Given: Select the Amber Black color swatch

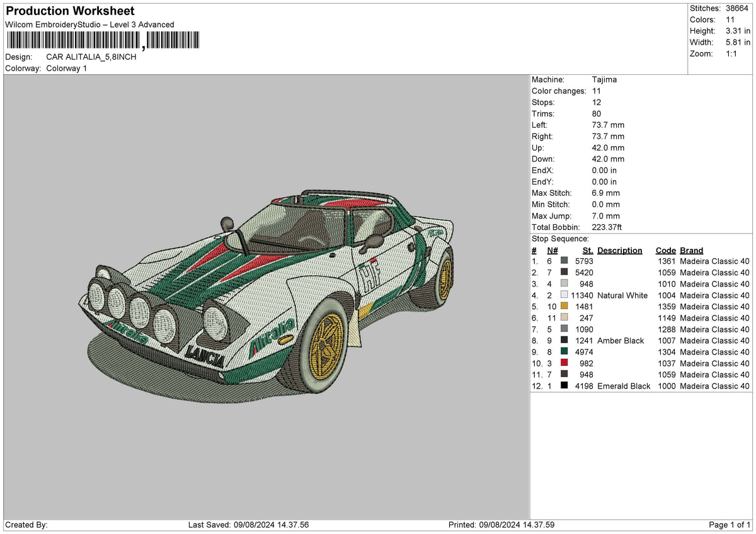Looking at the screenshot, I should click(x=564, y=340).
